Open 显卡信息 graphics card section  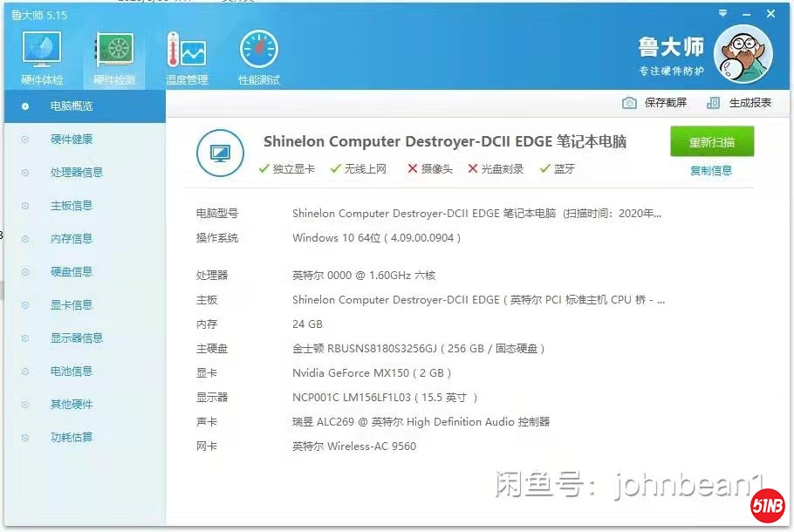72,305
